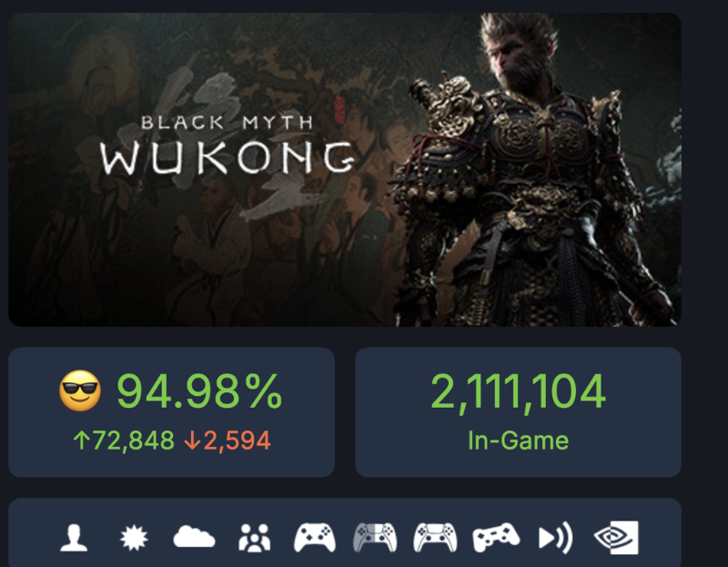Click the 94.98% review rating
Image resolution: width=728 pixels, height=567 pixels.
[x=199, y=391]
